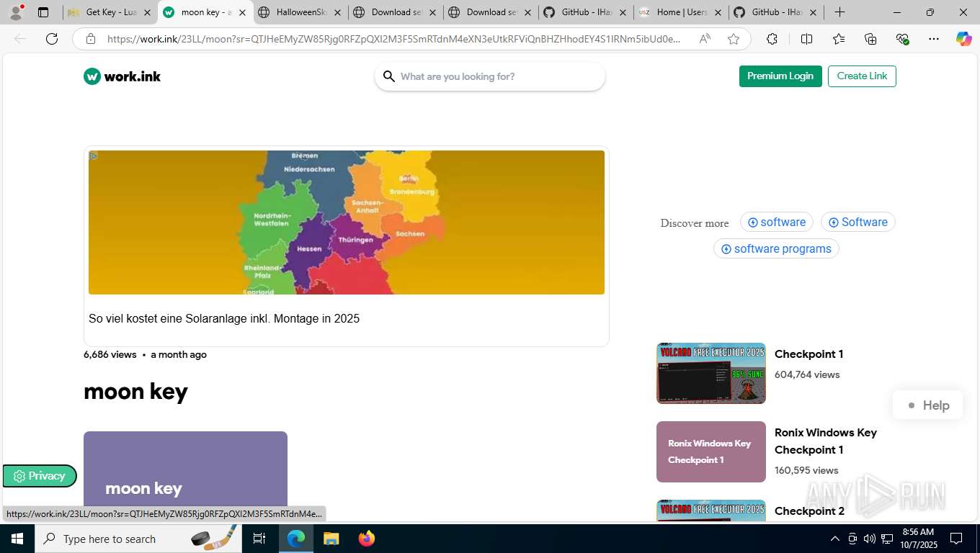Click the search magnifier icon
The image size is (980, 553).
point(389,76)
